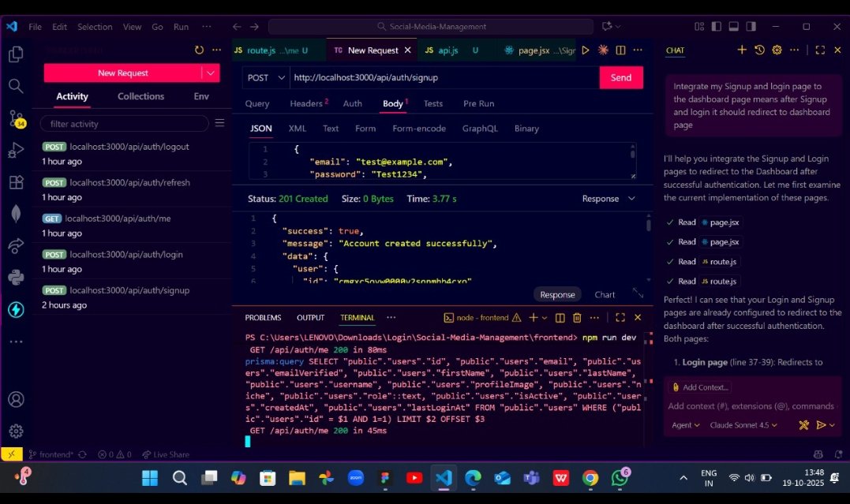The width and height of the screenshot is (850, 504).
Task: Open the api.js editor tab
Action: pos(447,50)
